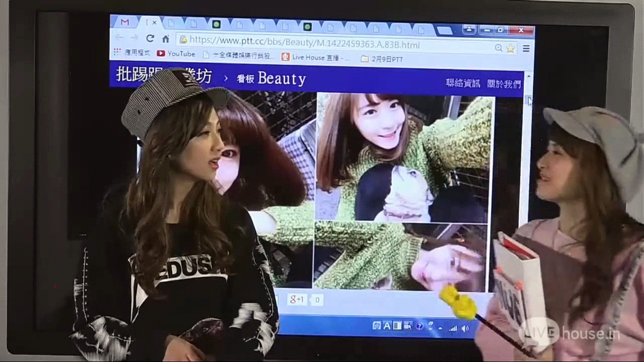Open the 關於我們 link
This screenshot has width=644, height=362.
point(504,84)
